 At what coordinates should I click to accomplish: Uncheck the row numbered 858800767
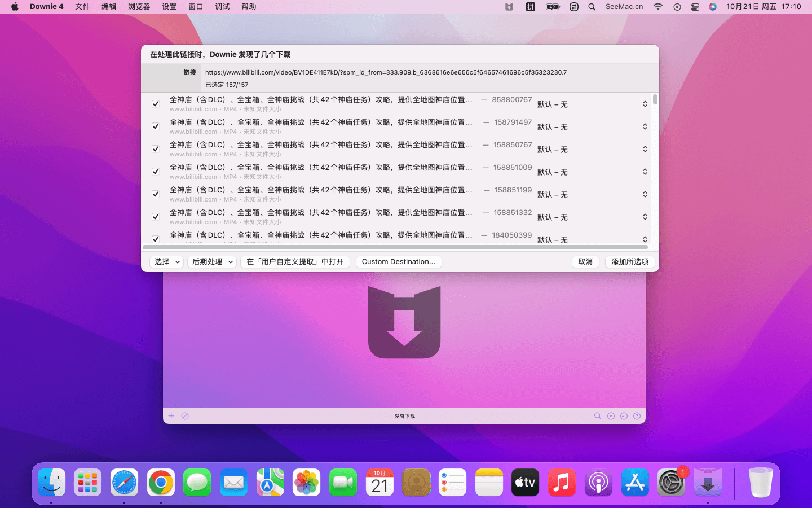[156, 104]
